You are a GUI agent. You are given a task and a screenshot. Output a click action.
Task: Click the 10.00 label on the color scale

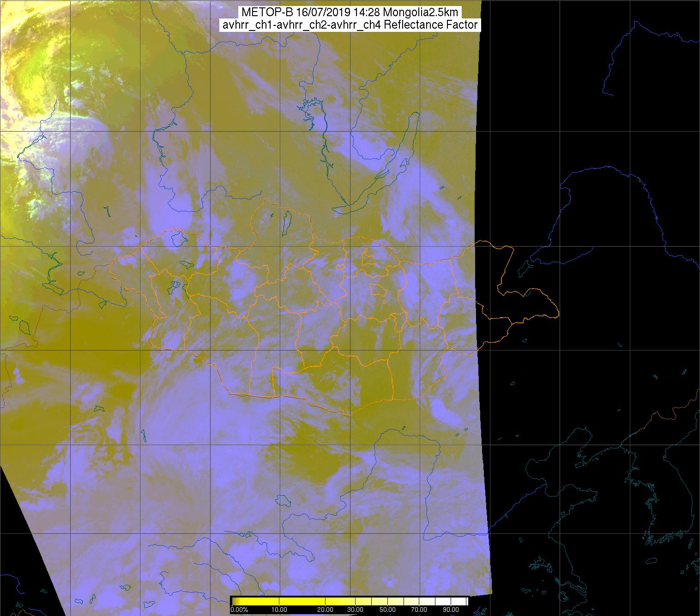(x=279, y=610)
